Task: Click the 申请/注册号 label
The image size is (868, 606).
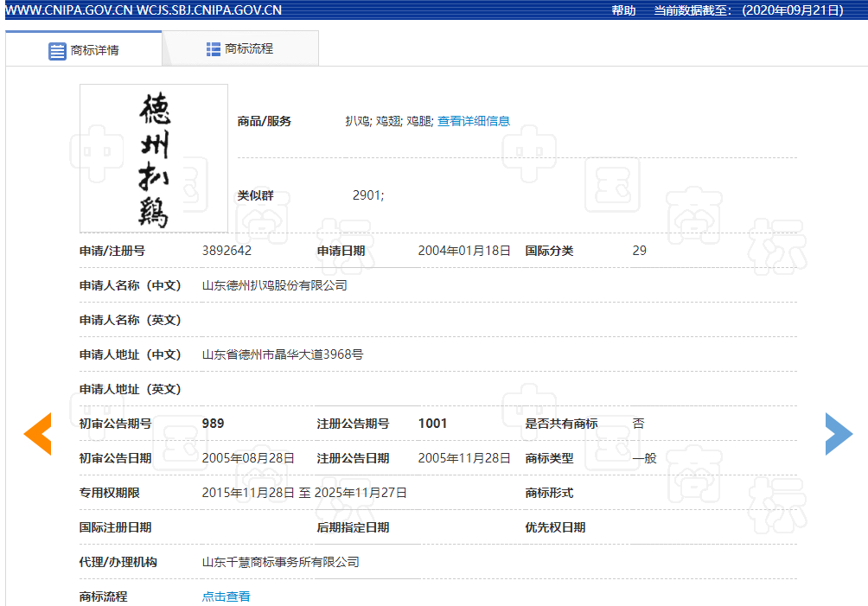Action: coord(112,251)
